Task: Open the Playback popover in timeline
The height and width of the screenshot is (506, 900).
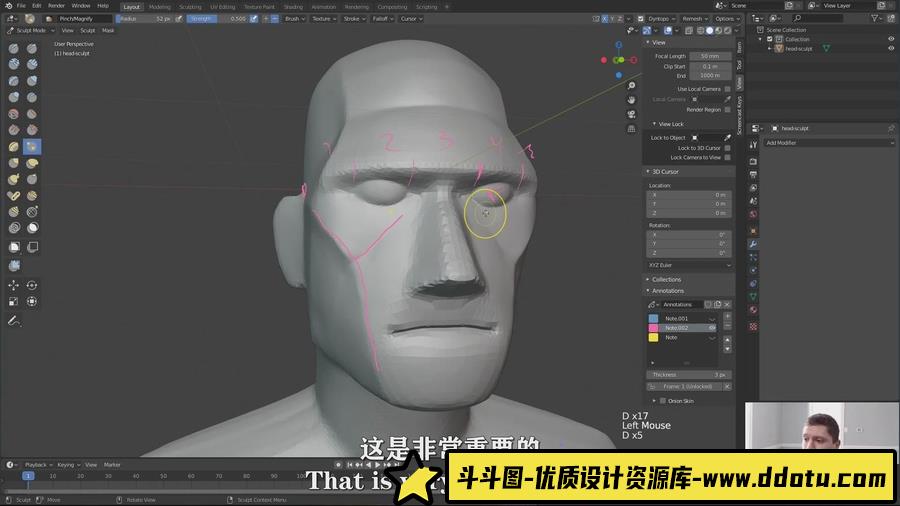Action: point(38,465)
